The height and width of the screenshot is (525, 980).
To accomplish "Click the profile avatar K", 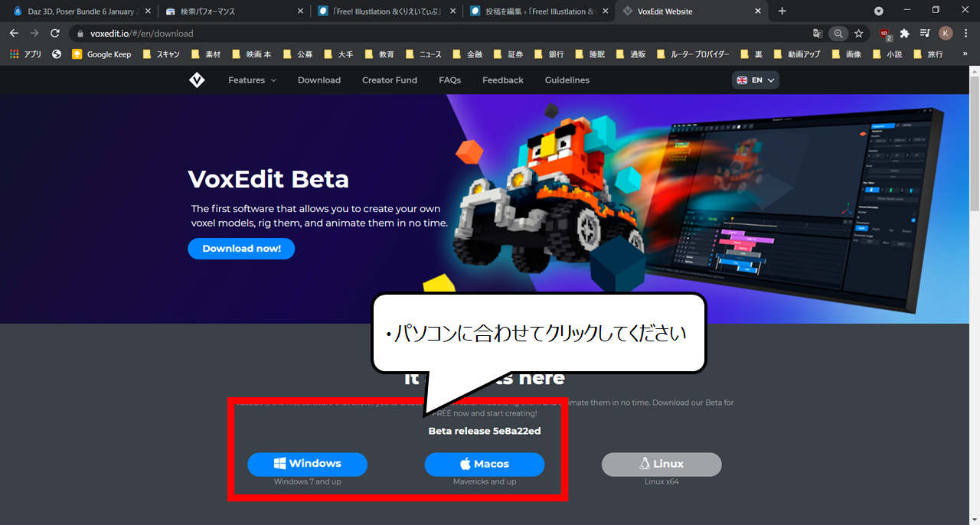I will [946, 34].
